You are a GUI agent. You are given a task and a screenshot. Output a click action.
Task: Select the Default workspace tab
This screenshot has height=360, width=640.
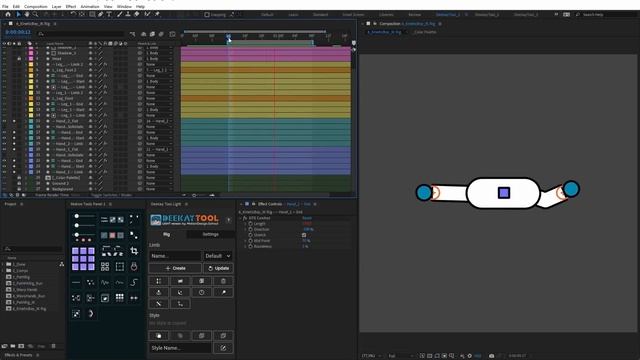pos(267,15)
